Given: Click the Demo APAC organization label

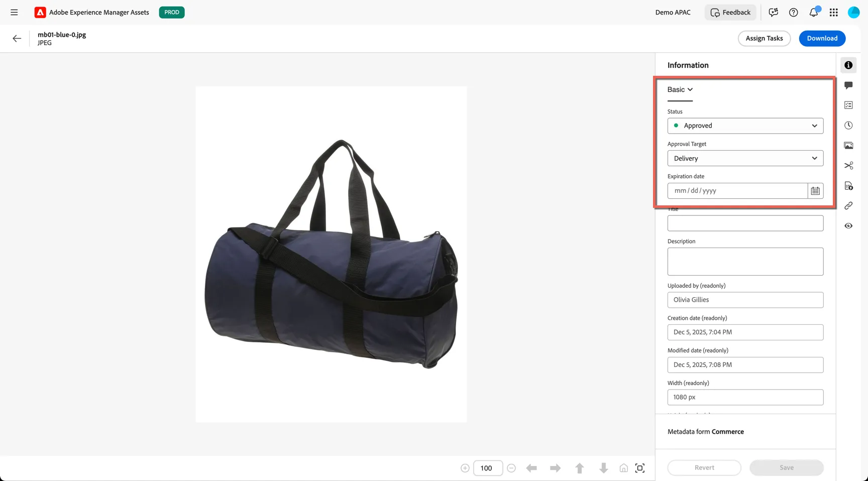Looking at the screenshot, I should [x=673, y=12].
